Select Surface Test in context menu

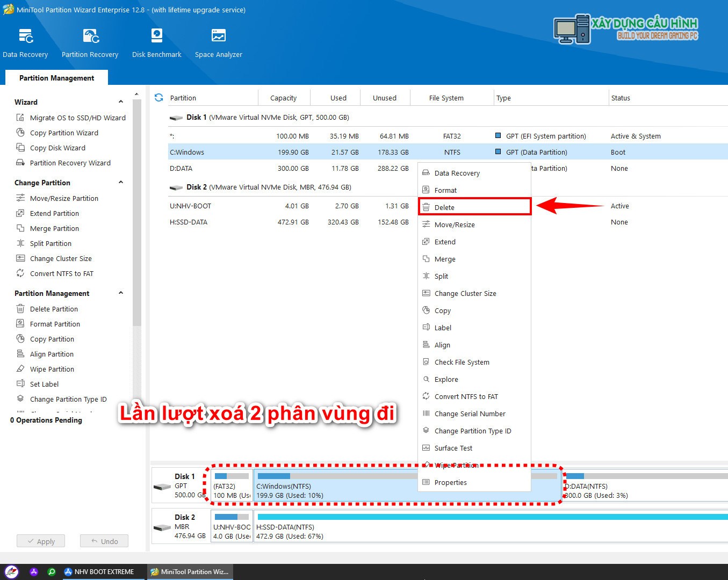[474, 448]
